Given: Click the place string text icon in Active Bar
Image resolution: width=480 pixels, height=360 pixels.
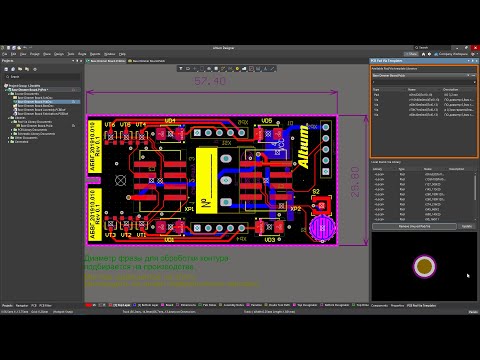Looking at the screenshot, I should coord(265,69).
